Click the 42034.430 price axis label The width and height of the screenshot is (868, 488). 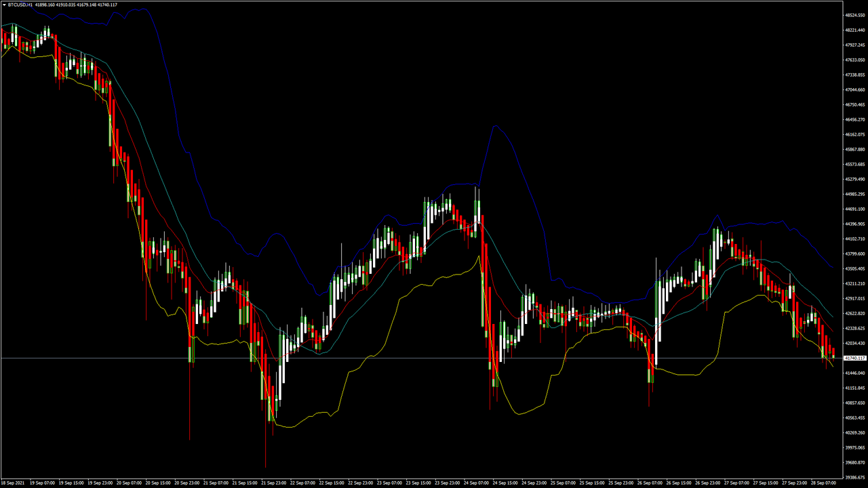[x=854, y=343]
